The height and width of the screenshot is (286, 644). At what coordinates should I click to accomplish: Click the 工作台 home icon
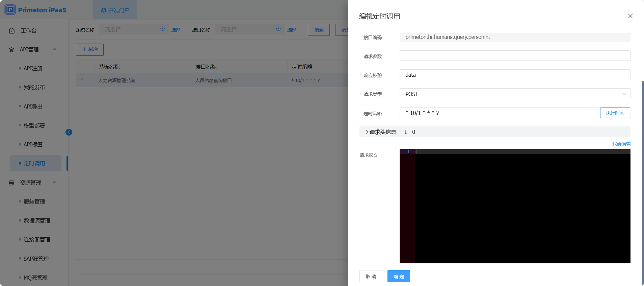(x=12, y=31)
